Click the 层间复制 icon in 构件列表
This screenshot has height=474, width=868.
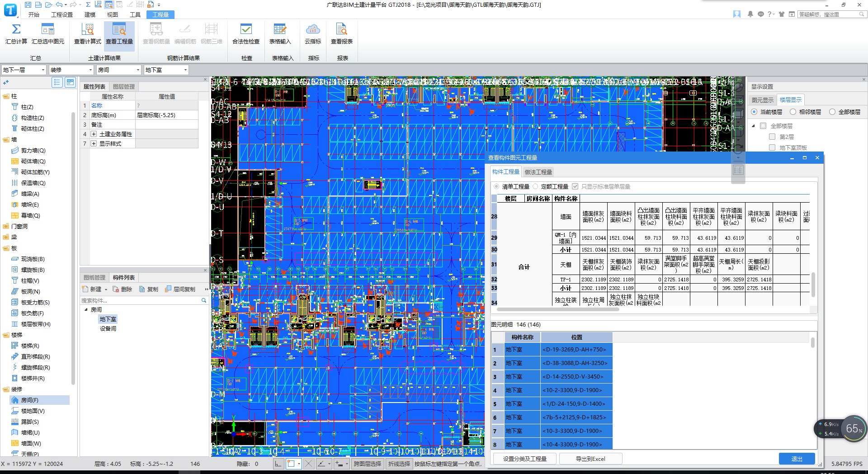[x=168, y=289]
